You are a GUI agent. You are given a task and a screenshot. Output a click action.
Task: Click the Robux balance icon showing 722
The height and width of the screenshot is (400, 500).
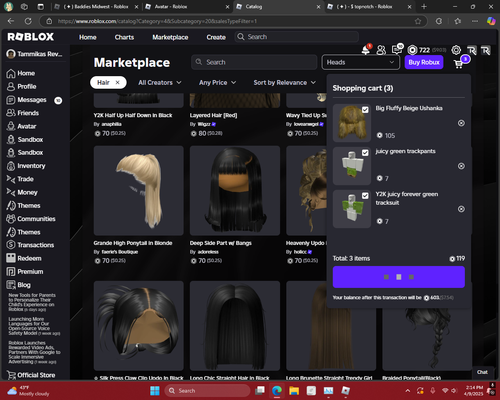[412, 50]
